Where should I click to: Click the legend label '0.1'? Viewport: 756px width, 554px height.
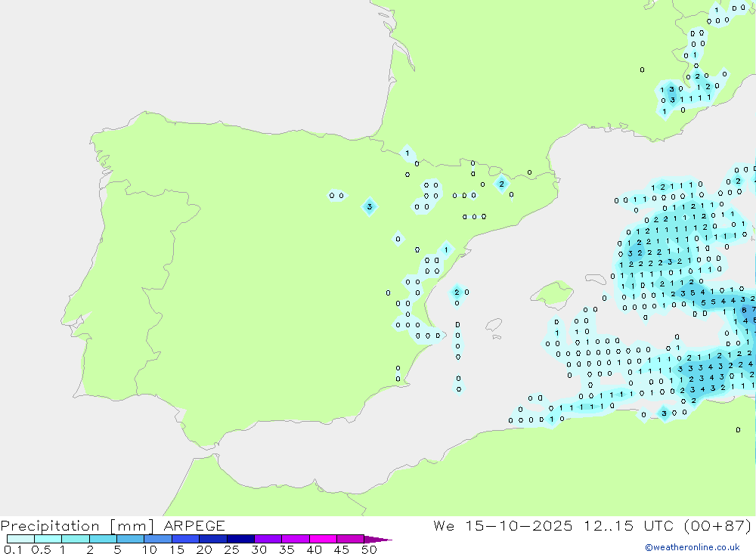coord(11,550)
